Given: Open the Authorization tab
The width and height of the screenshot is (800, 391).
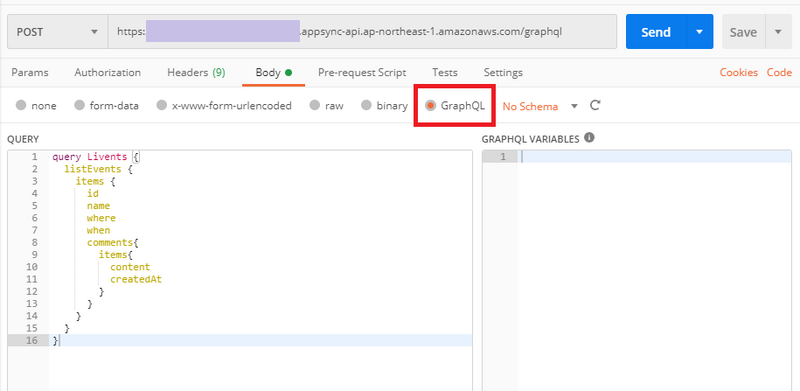Looking at the screenshot, I should pos(108,72).
